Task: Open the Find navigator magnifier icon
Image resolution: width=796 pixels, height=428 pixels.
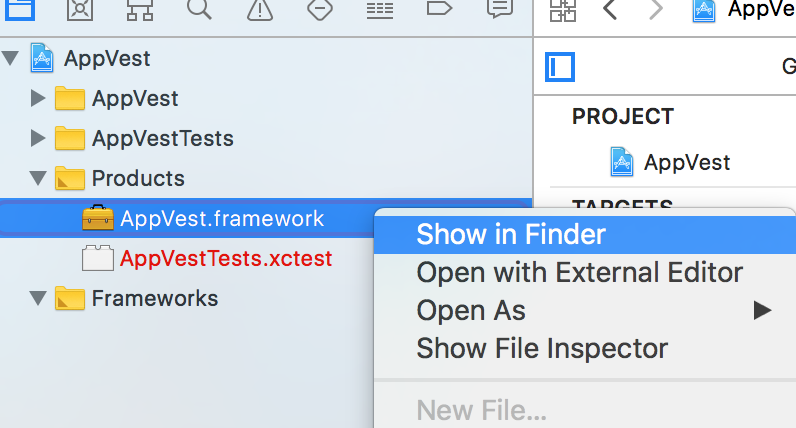Action: pyautogui.click(x=199, y=9)
